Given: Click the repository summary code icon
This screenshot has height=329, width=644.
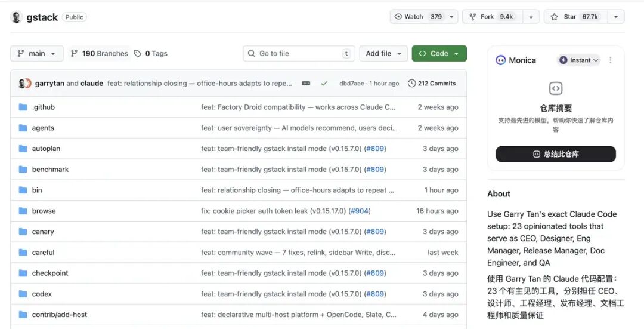Looking at the screenshot, I should (556, 88).
